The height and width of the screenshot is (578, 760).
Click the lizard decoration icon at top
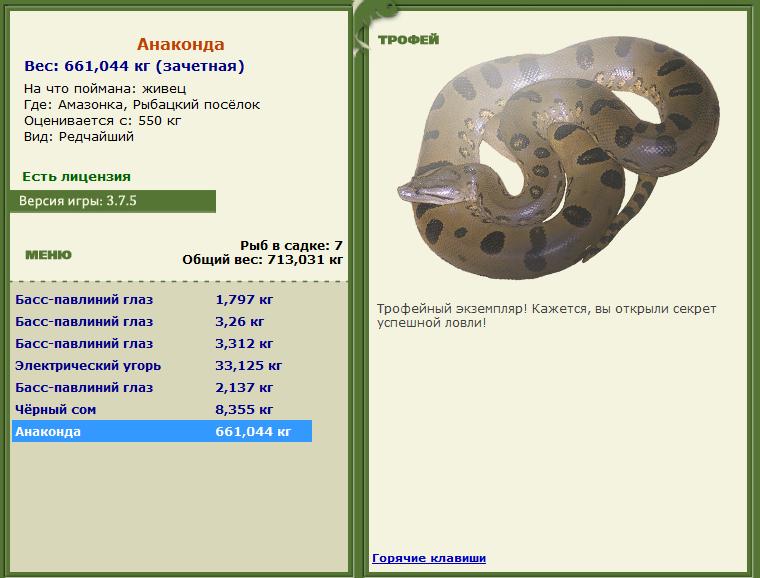pyautogui.click(x=372, y=24)
